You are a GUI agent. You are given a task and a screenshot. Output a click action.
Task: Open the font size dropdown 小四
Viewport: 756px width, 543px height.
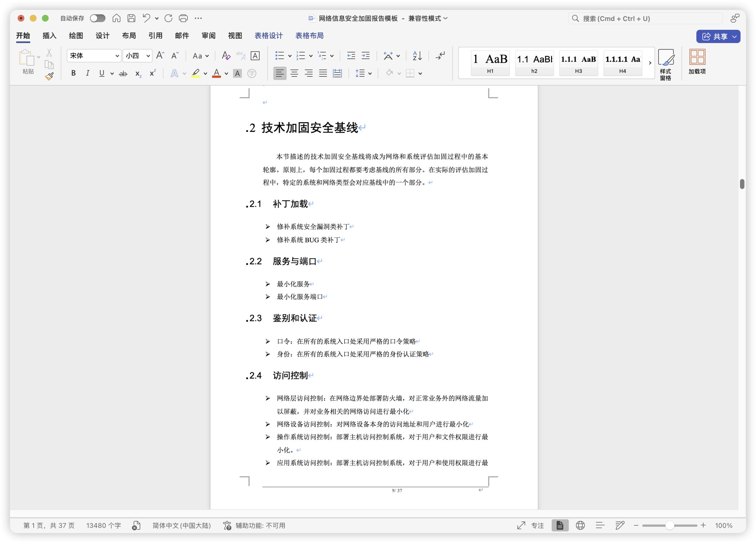tap(148, 56)
